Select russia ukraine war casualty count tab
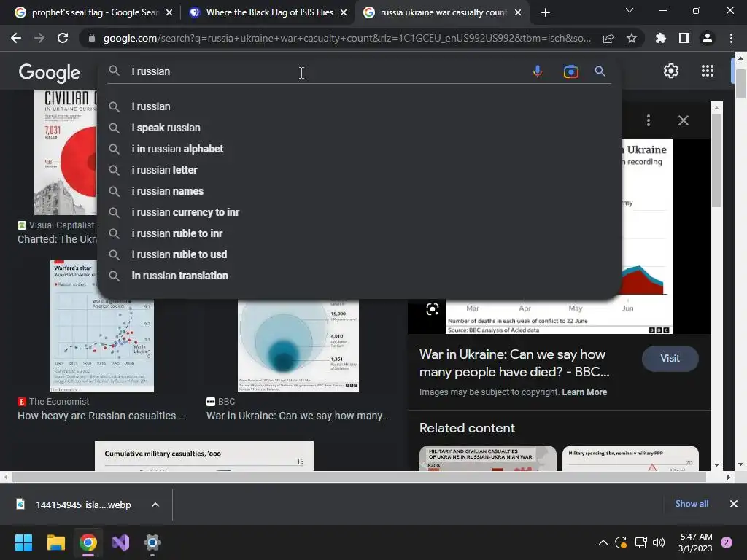This screenshot has height=560, width=747. pos(443,12)
